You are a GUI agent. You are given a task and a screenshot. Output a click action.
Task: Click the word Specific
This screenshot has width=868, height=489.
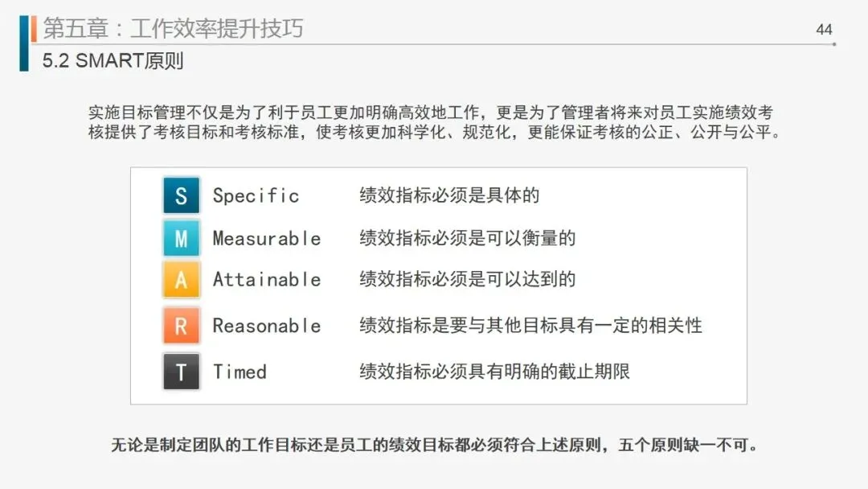coord(256,195)
